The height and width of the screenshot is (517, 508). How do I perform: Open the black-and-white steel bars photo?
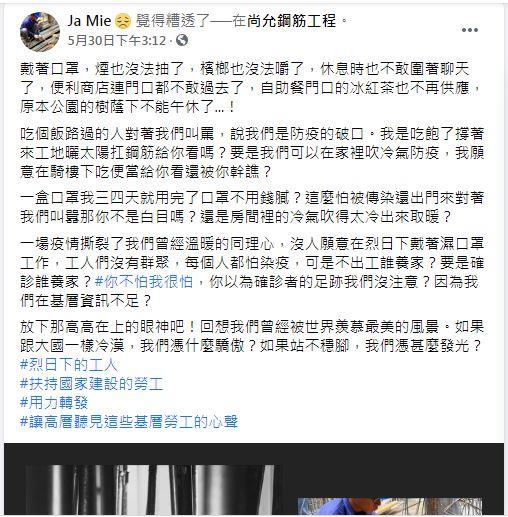[x=150, y=490]
